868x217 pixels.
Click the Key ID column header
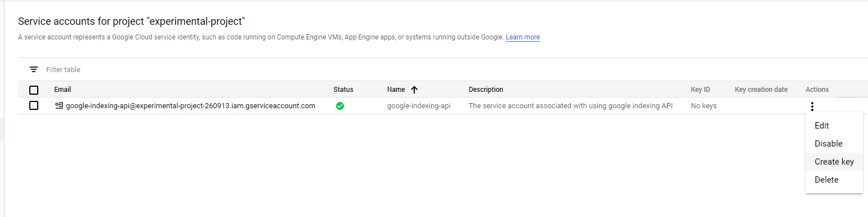click(700, 90)
